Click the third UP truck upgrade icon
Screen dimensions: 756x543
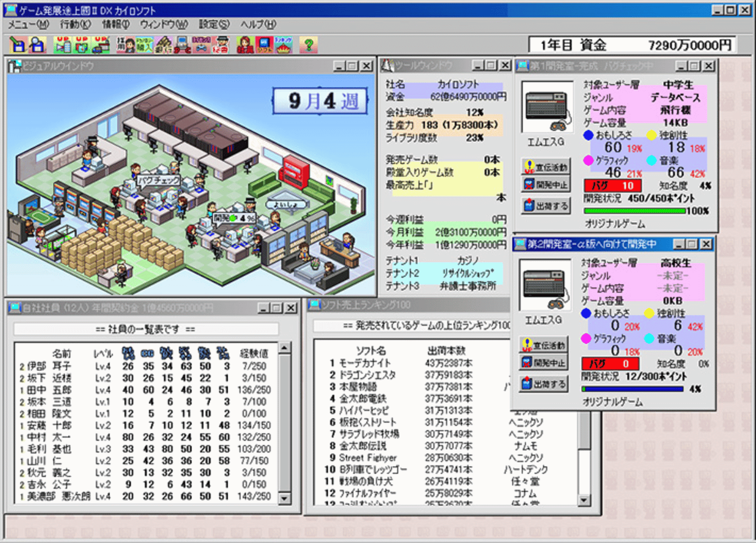coord(101,45)
